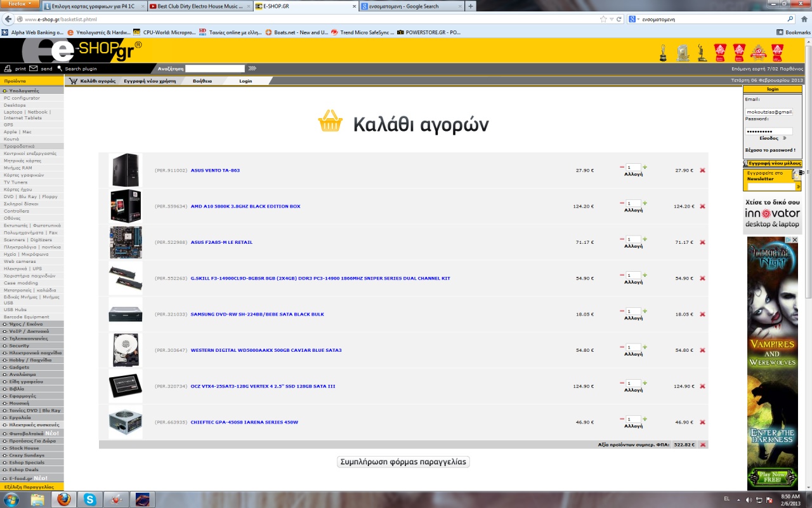
Task: Submit search with the triple-arrow icon
Action: [252, 69]
